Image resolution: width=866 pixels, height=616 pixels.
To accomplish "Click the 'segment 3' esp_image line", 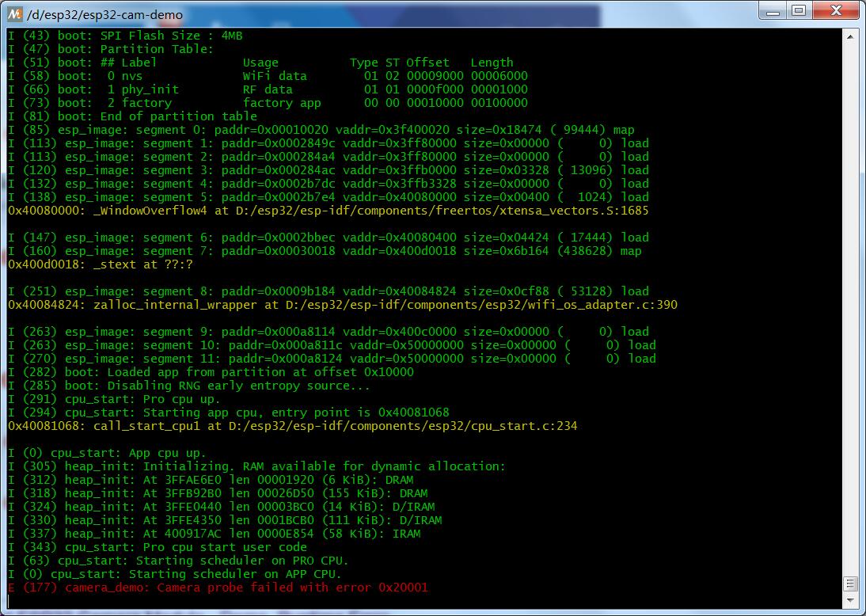I will click(x=328, y=170).
